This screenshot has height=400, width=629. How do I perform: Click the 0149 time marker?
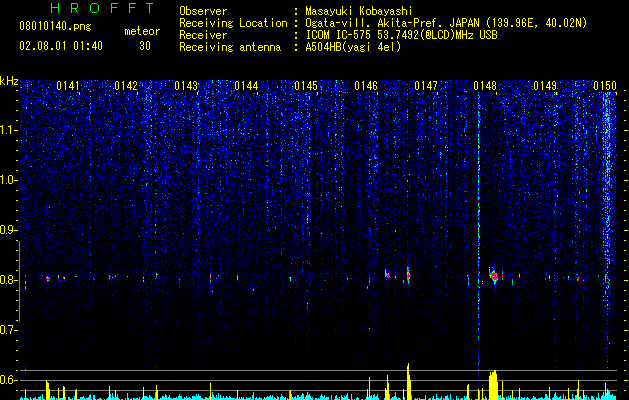point(545,86)
